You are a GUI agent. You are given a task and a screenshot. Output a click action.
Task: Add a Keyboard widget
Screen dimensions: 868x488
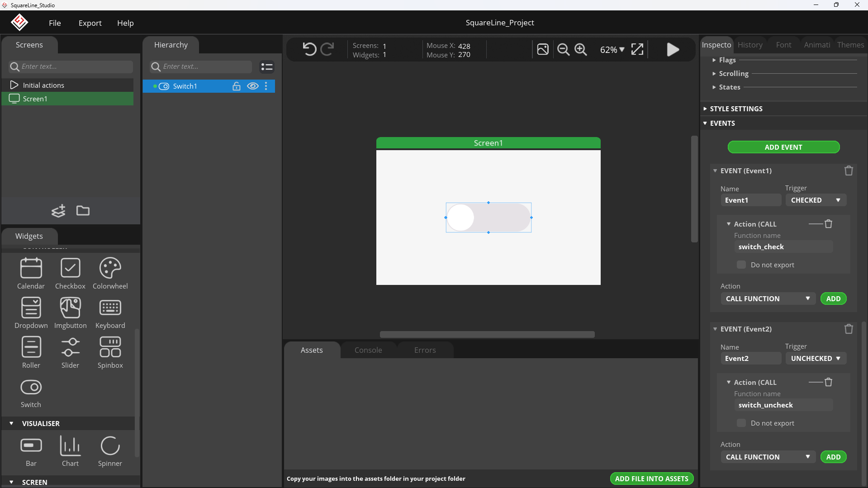point(110,313)
